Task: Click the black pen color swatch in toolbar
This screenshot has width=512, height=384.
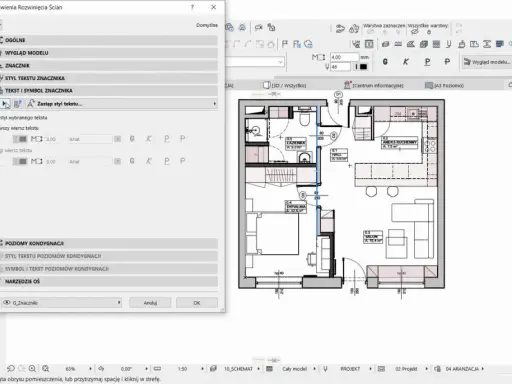Action: [x=363, y=67]
